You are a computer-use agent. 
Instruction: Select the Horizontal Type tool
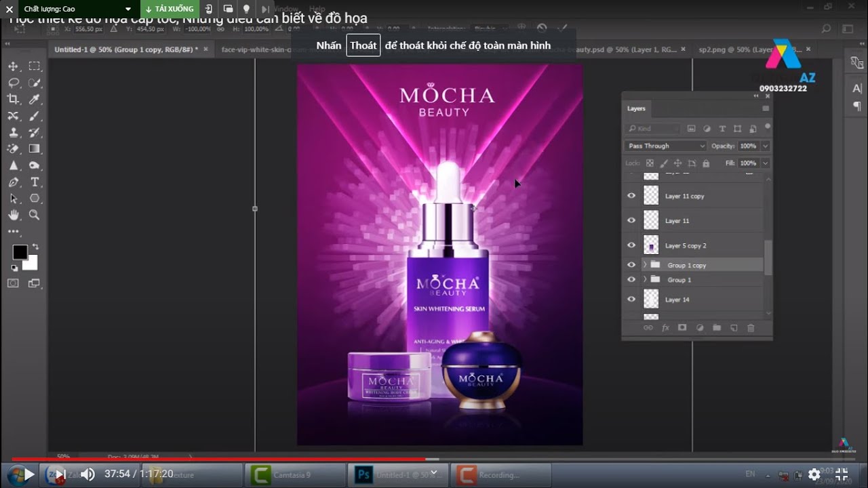[35, 182]
